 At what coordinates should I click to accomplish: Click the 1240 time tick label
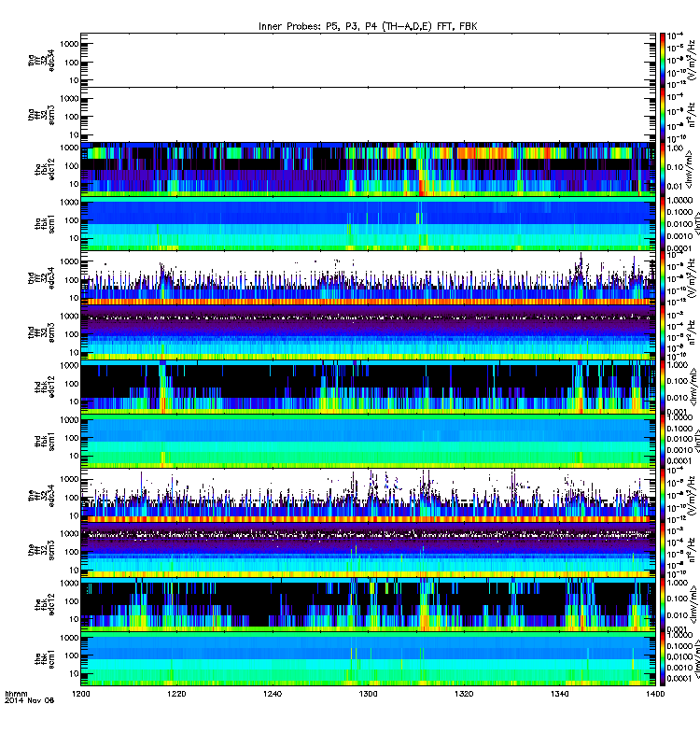(x=273, y=694)
